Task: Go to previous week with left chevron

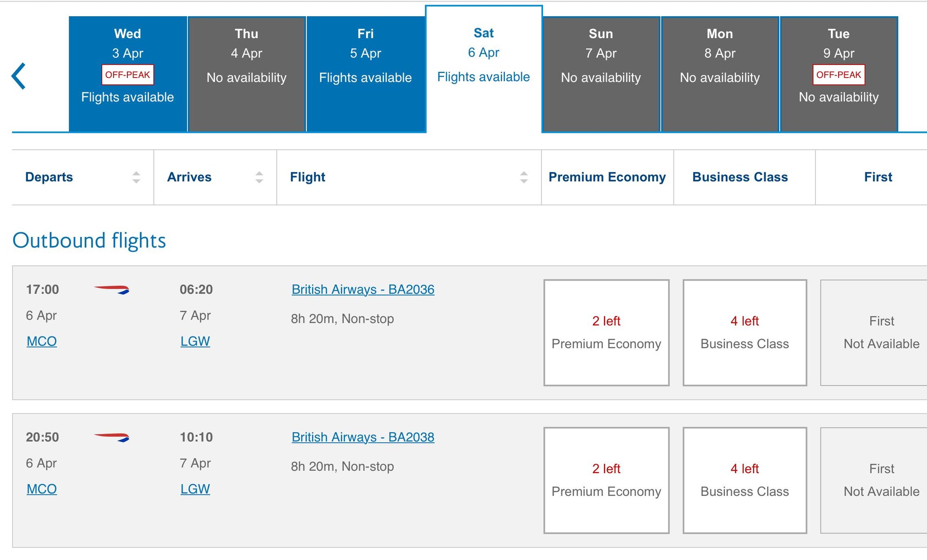Action: click(x=19, y=76)
